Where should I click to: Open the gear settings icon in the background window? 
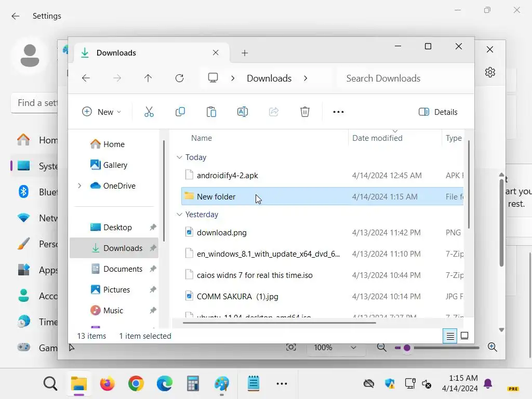pos(490,72)
